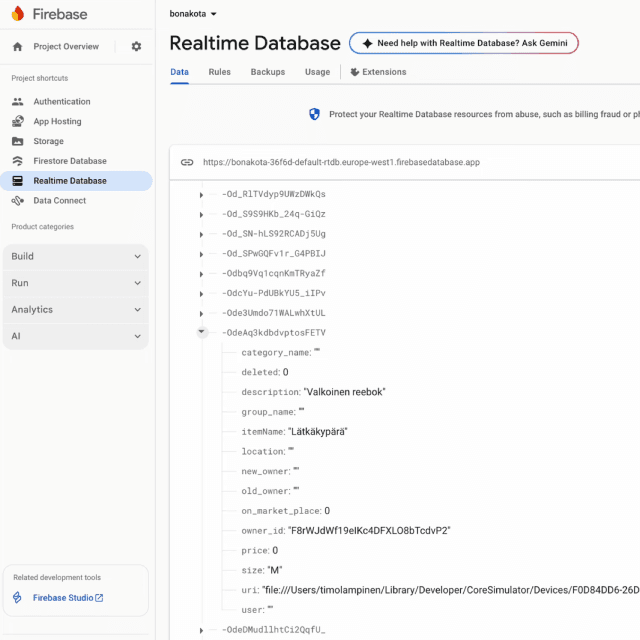
Task: Select the itemName value "Lätkäkypärä"
Action: (318, 432)
